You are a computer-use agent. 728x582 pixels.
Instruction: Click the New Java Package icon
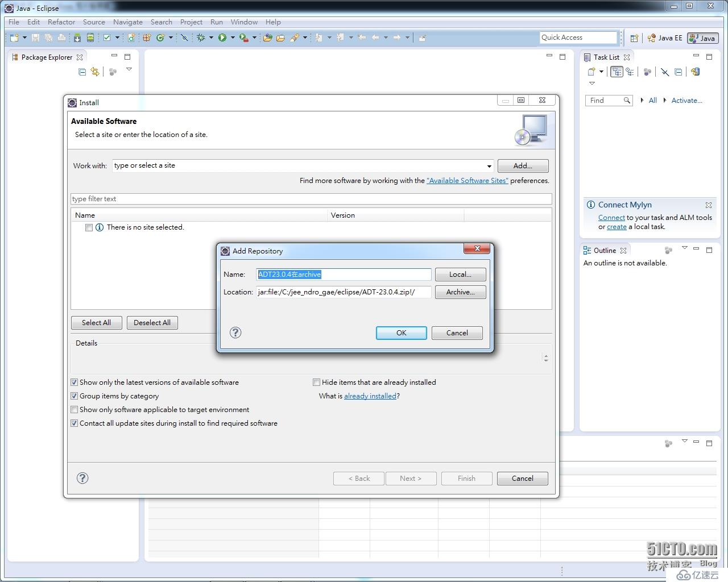pos(146,38)
